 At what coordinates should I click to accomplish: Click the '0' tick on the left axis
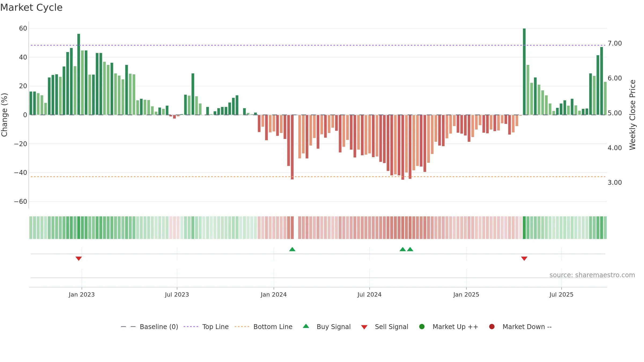pyautogui.click(x=25, y=115)
